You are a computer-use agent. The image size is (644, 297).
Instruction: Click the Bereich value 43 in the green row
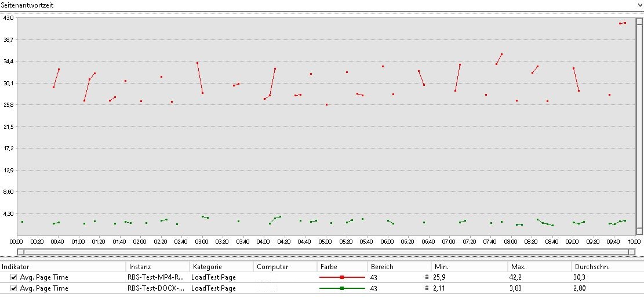[374, 289]
